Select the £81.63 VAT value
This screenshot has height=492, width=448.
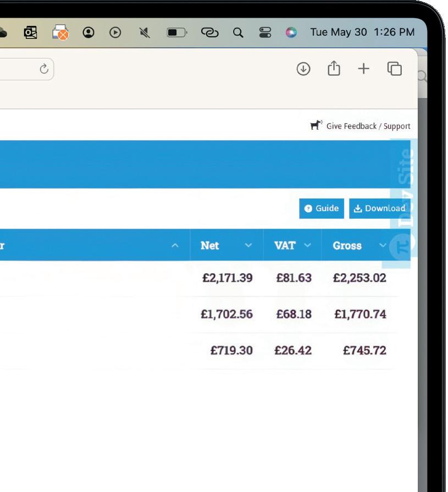pyautogui.click(x=294, y=278)
